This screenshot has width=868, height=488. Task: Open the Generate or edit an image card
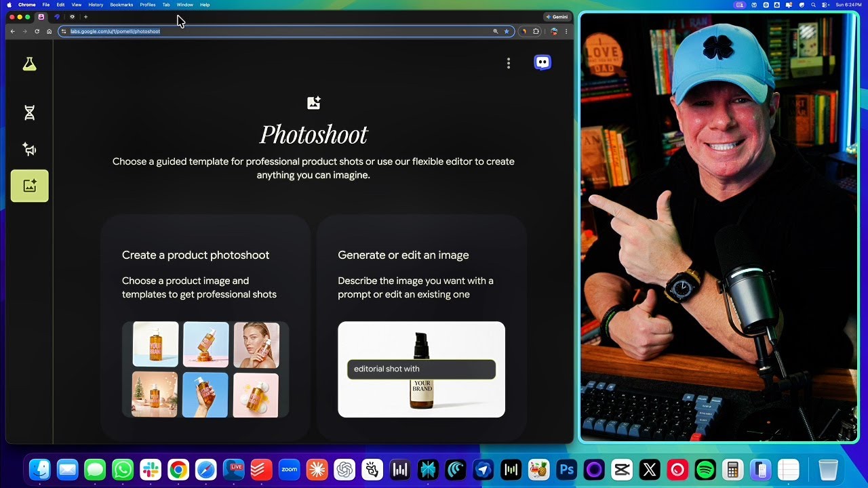[x=422, y=329]
